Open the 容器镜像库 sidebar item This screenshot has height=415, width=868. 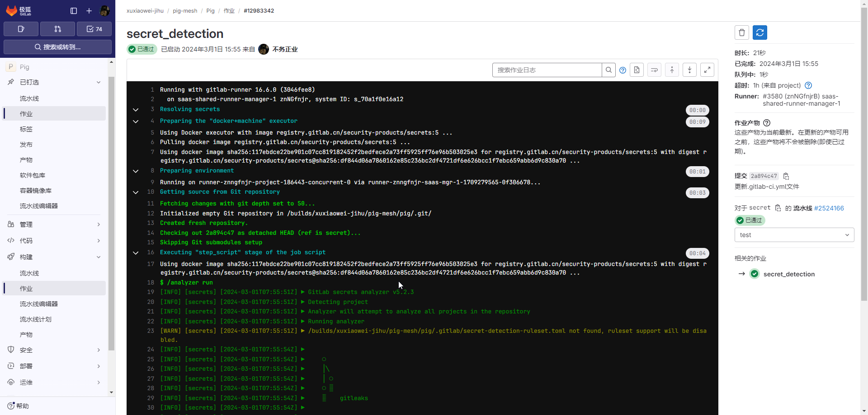pyautogui.click(x=36, y=191)
